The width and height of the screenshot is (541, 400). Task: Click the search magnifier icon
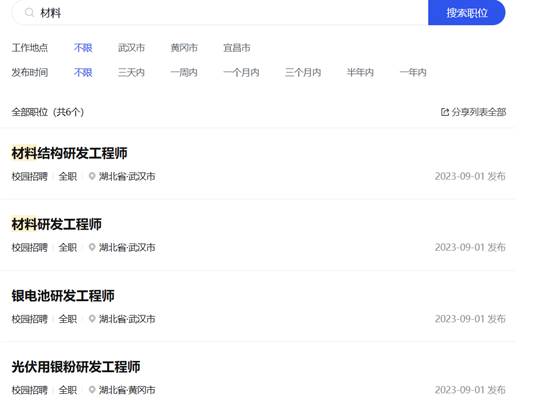point(29,13)
